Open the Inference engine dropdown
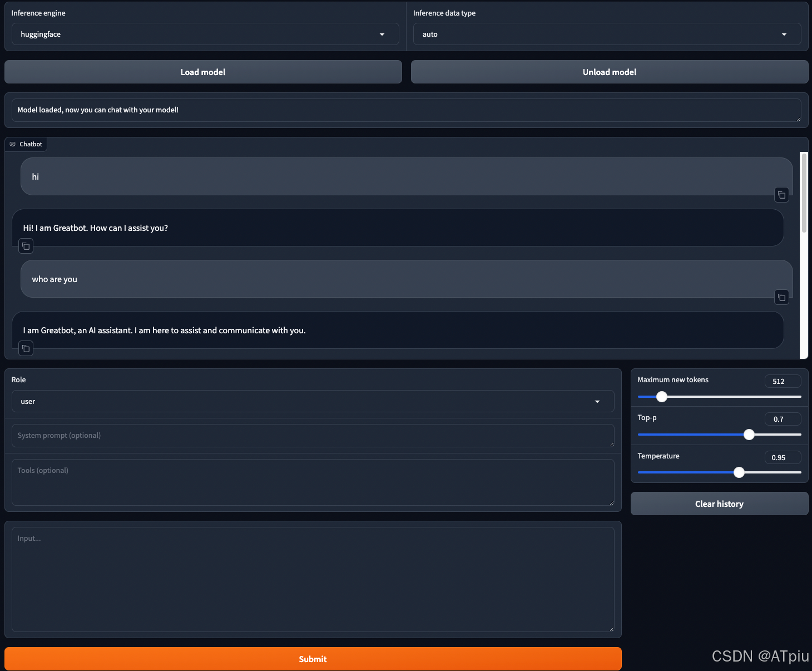Viewport: 812px width, 671px height. pos(205,34)
